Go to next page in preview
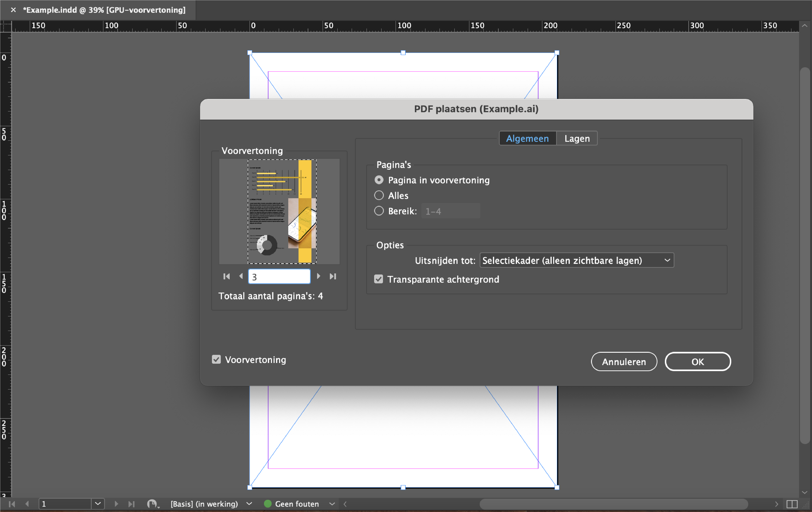 click(318, 276)
